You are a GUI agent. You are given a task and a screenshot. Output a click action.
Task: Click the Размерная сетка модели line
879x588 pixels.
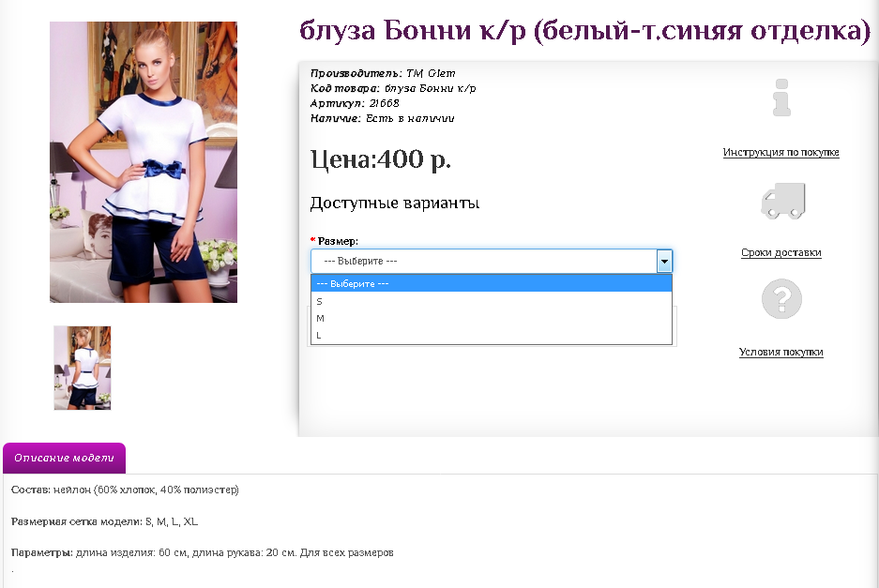pyautogui.click(x=104, y=521)
